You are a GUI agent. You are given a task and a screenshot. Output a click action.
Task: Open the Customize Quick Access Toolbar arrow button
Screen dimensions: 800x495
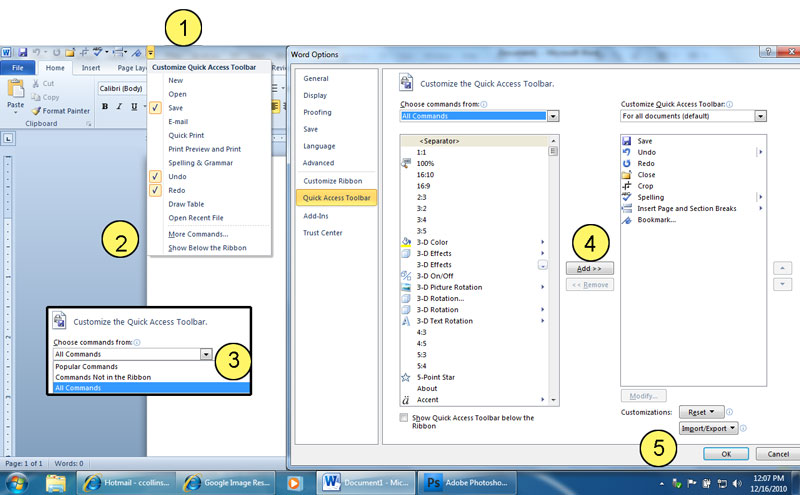151,52
